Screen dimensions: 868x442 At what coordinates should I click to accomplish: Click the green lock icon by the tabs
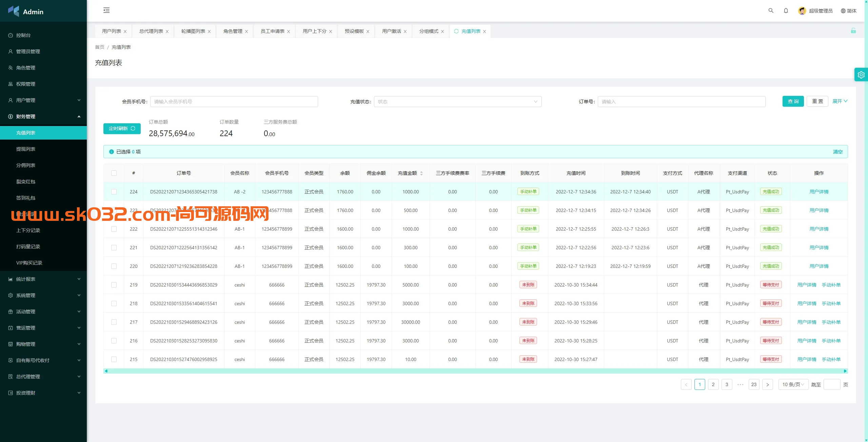pyautogui.click(x=853, y=31)
